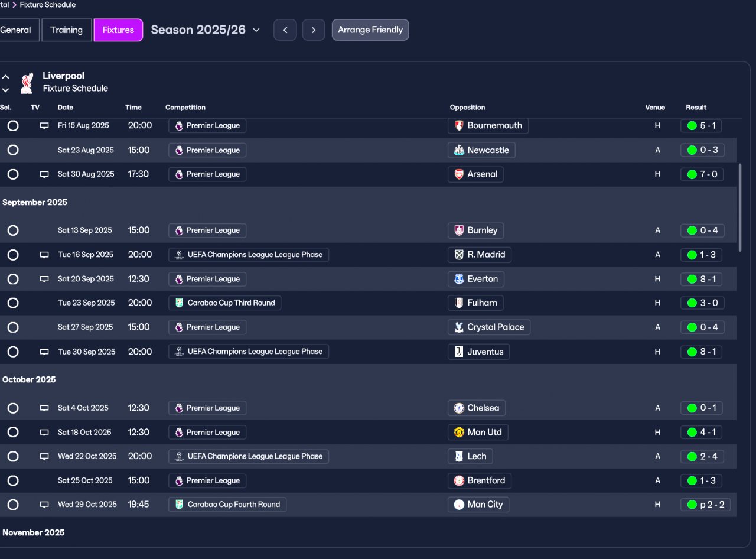Open the Arsenal 7 - 0 result
Viewport: 756px width, 559px height.
click(702, 174)
